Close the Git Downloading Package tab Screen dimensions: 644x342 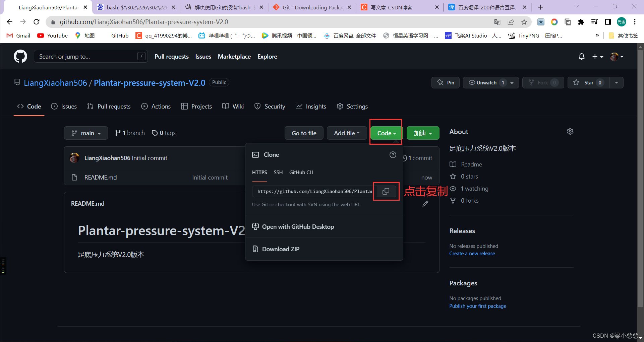click(349, 7)
